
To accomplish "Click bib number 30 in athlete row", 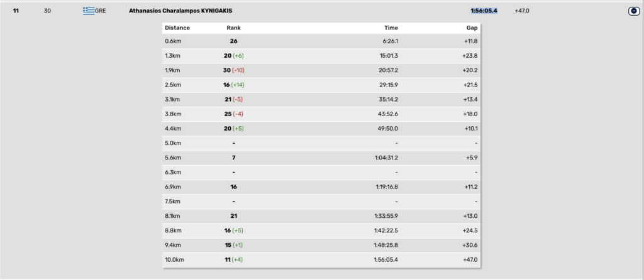I will [47, 11].
